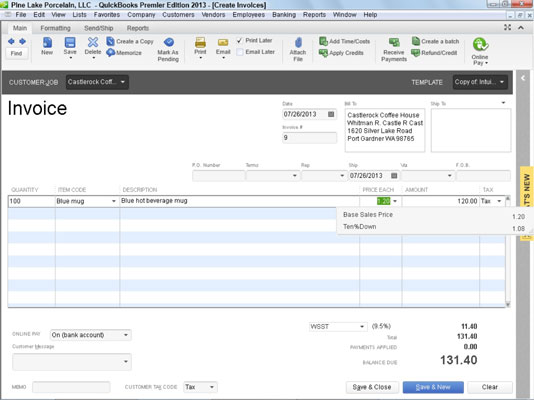Open Receive Payments icon

(394, 42)
